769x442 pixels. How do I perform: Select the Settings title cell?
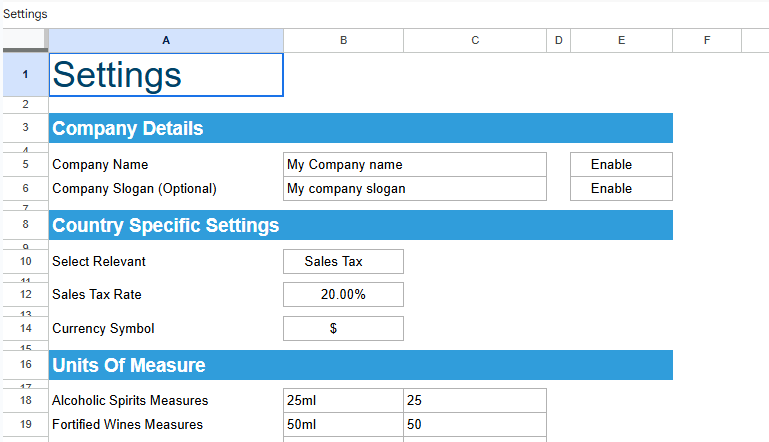point(166,75)
